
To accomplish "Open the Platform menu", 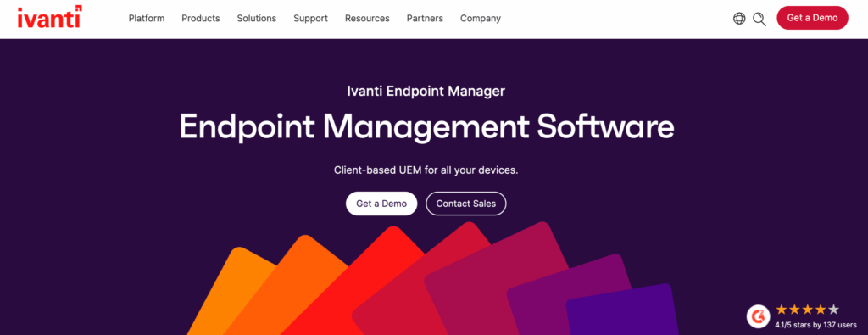I will pos(147,19).
